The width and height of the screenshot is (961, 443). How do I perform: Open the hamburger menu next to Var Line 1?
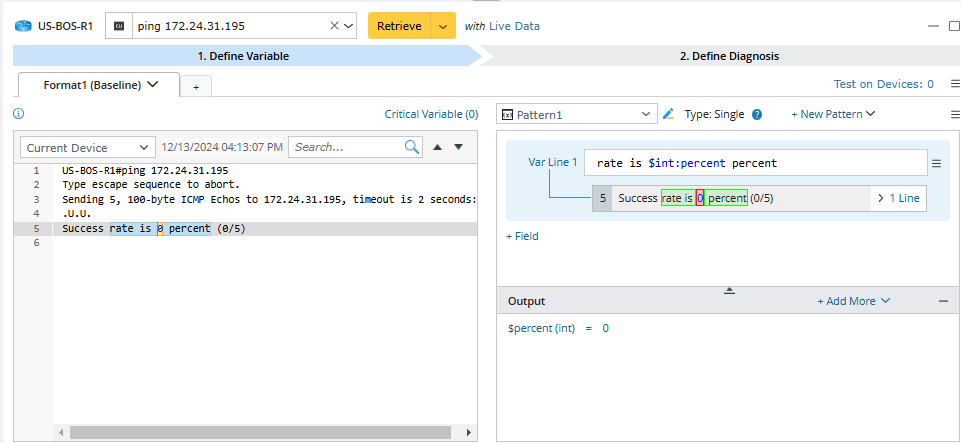click(936, 163)
